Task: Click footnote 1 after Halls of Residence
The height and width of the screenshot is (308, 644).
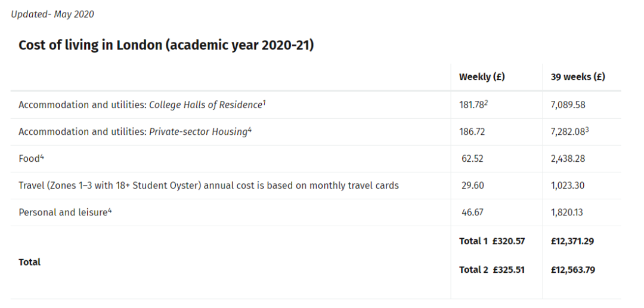Action: (264, 103)
